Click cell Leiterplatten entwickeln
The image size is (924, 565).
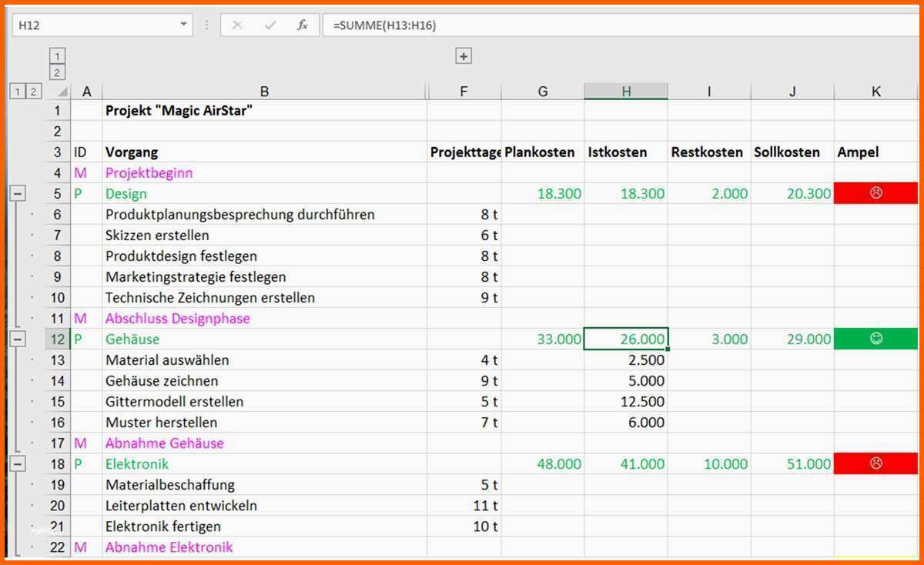[x=264, y=506]
